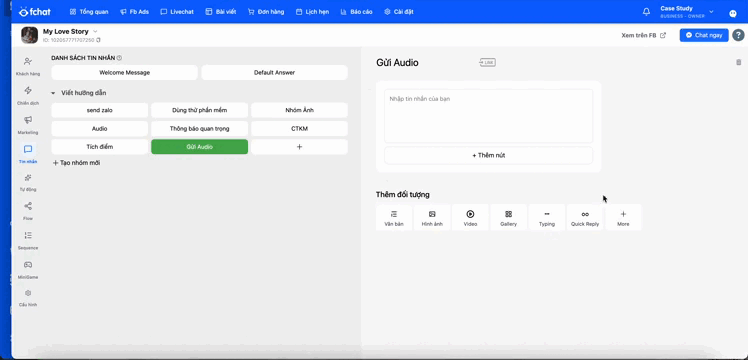The width and height of the screenshot is (748, 360).
Task: Add a Typing object
Action: coord(547,218)
